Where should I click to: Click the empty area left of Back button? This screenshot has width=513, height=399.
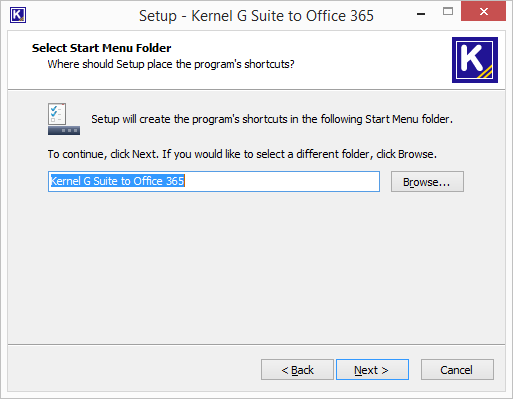click(x=133, y=369)
